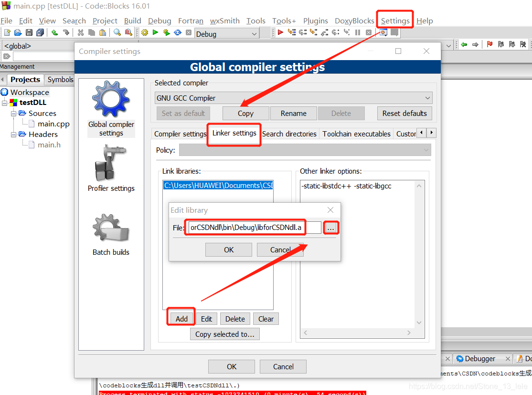532x395 pixels.
Task: Collapse the Headers folder in the tree
Action: tap(13, 135)
